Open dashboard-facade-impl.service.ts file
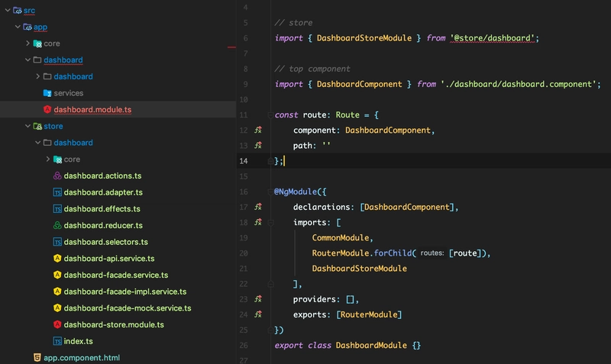Screen dimensions: 611x364 (125, 292)
